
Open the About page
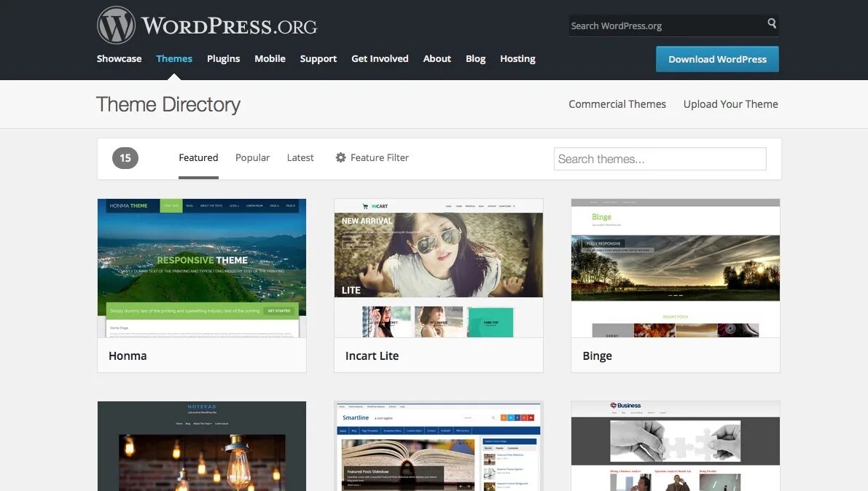(x=437, y=59)
